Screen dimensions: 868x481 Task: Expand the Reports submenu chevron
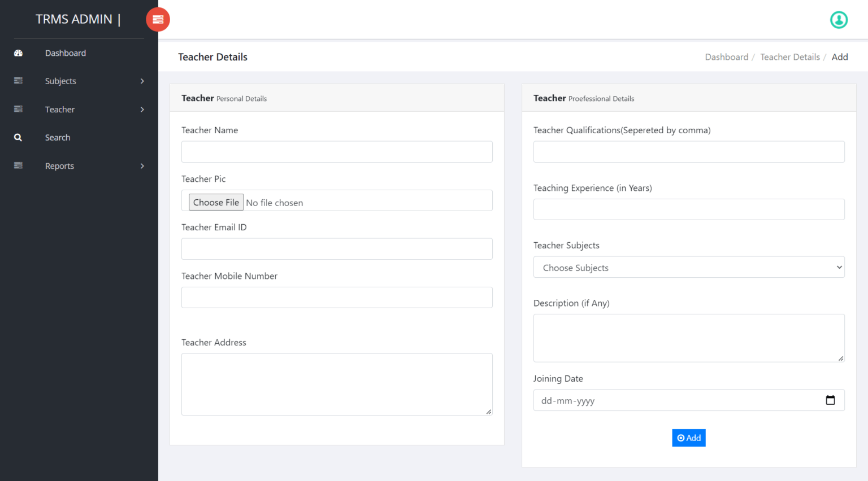(142, 166)
